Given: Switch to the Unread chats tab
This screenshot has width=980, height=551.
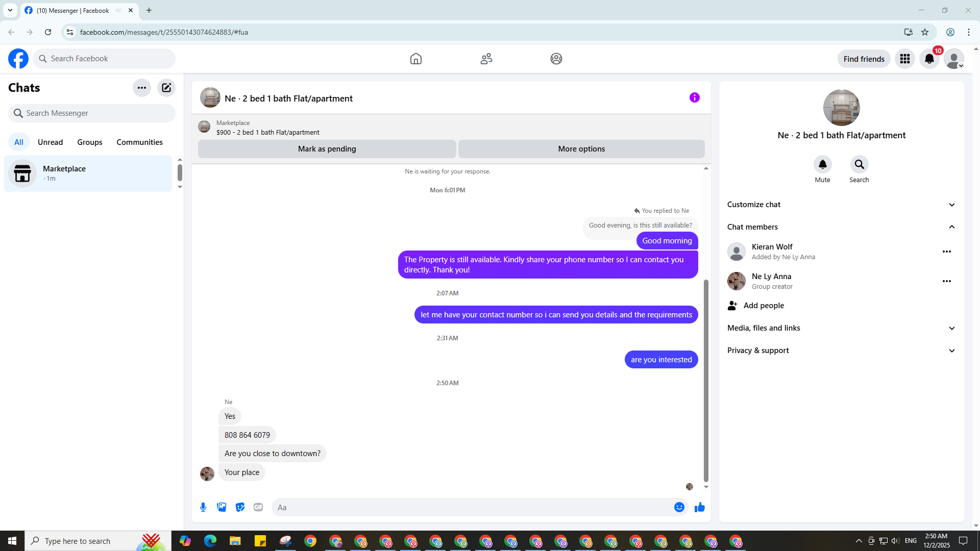Looking at the screenshot, I should [50, 142].
